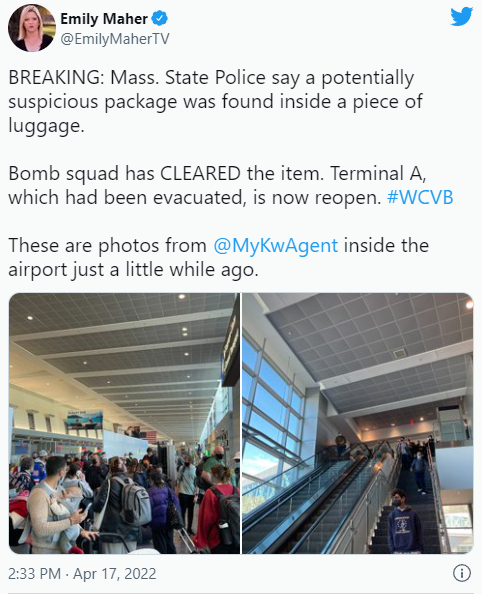
Task: Click the 'Terminal A' text
Action: click(378, 174)
